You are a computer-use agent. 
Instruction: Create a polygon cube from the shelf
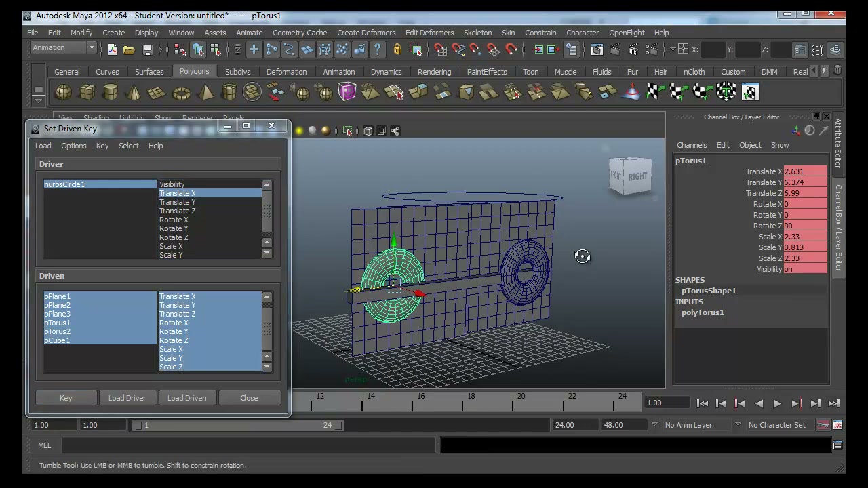pos(87,91)
